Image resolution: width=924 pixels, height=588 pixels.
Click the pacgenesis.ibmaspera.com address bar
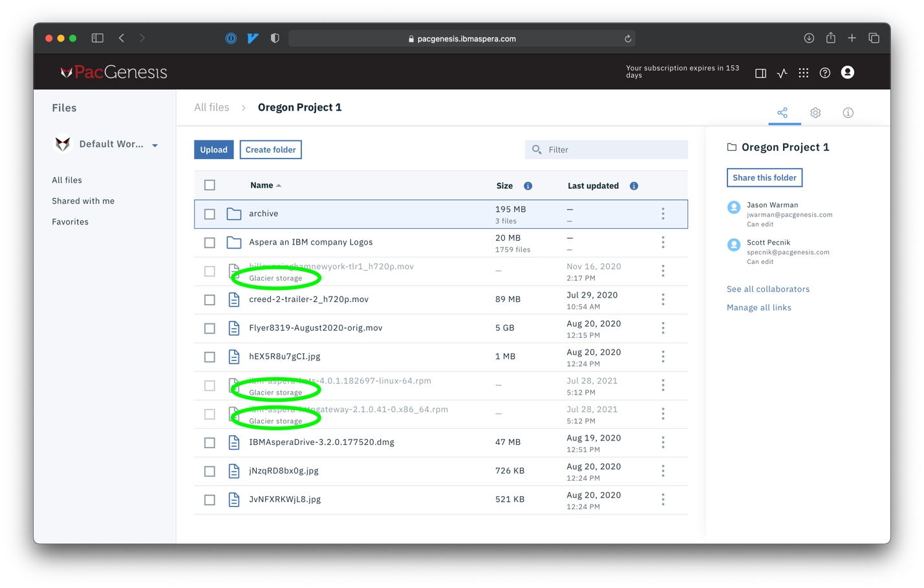click(x=462, y=39)
